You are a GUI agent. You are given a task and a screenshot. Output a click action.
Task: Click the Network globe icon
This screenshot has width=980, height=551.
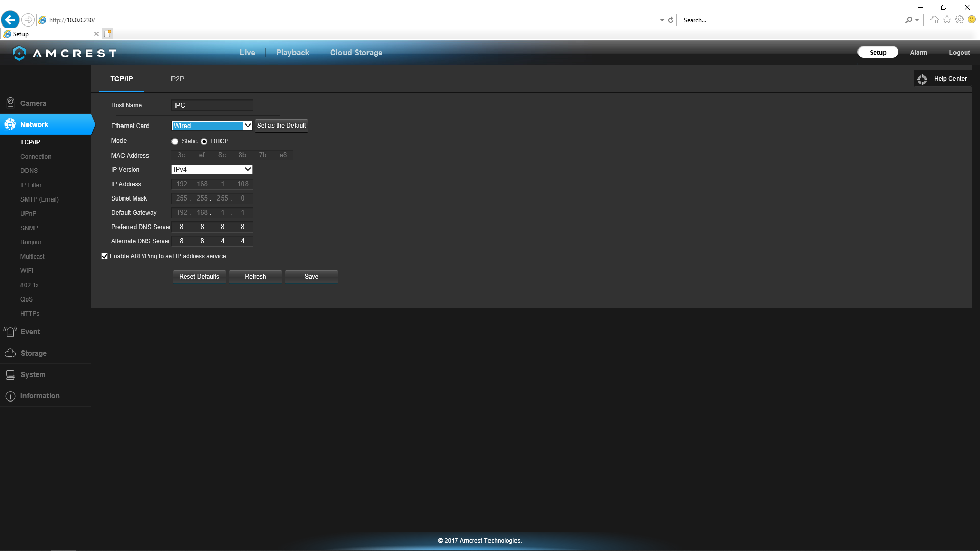point(10,124)
